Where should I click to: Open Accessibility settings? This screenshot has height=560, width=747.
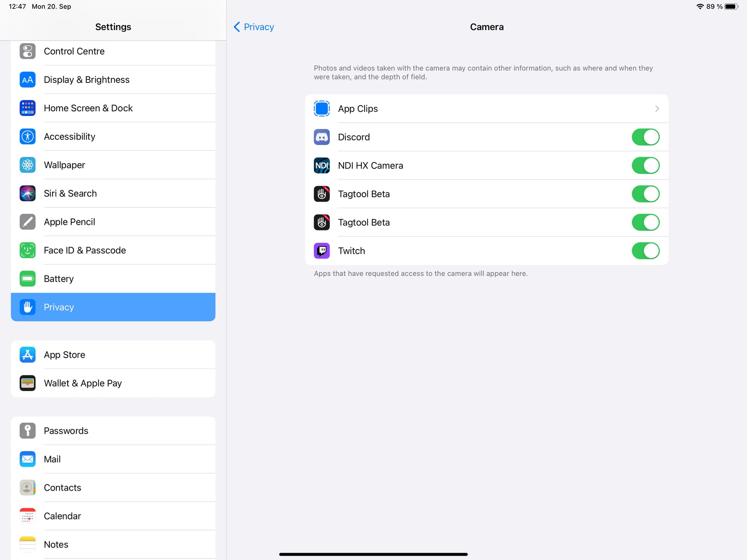[x=70, y=137]
